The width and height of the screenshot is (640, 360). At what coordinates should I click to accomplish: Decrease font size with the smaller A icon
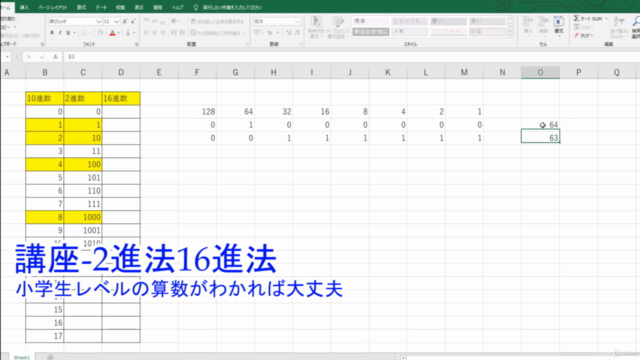click(x=133, y=21)
